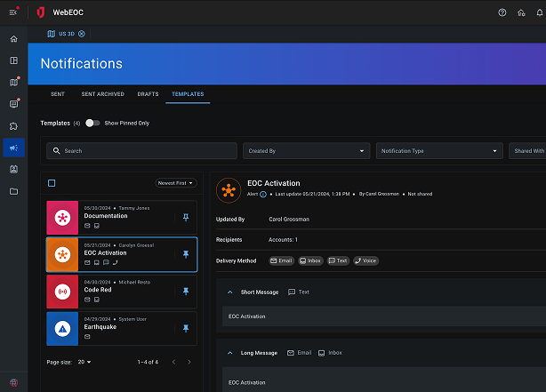Screen dimensions: 546x392
Task: Change page size dropdown value
Action: 84,362
